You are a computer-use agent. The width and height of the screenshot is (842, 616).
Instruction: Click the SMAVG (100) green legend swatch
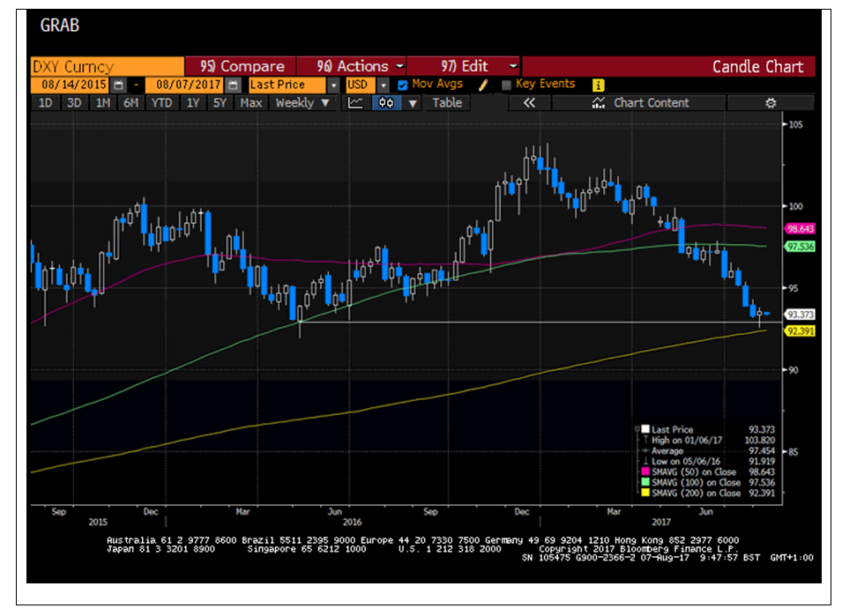646,482
